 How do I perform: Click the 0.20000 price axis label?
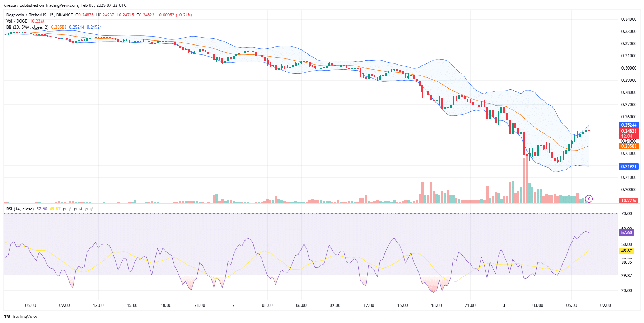pos(629,190)
